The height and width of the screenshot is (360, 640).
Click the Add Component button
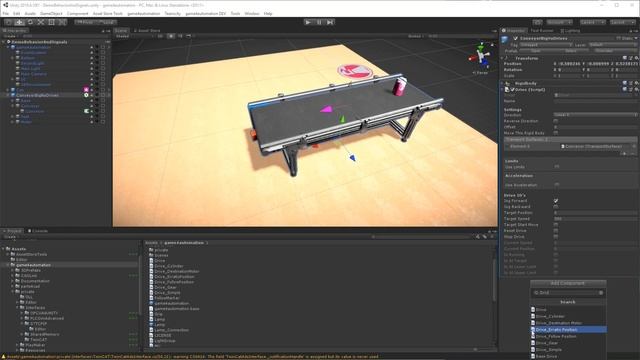[568, 283]
